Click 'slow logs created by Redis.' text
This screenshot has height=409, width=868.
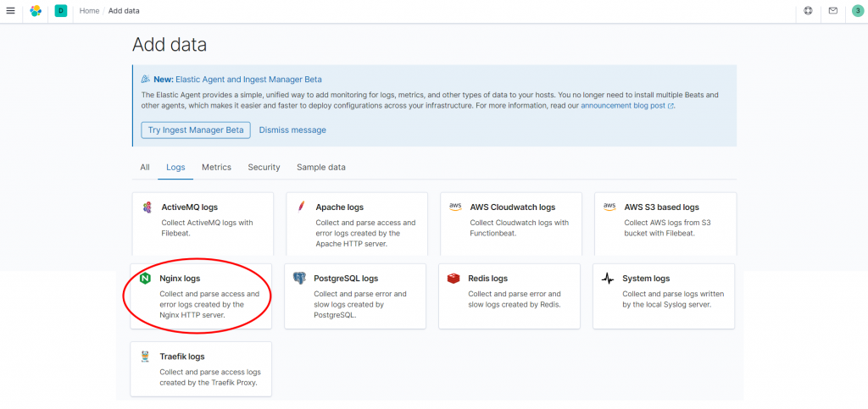pyautogui.click(x=515, y=305)
